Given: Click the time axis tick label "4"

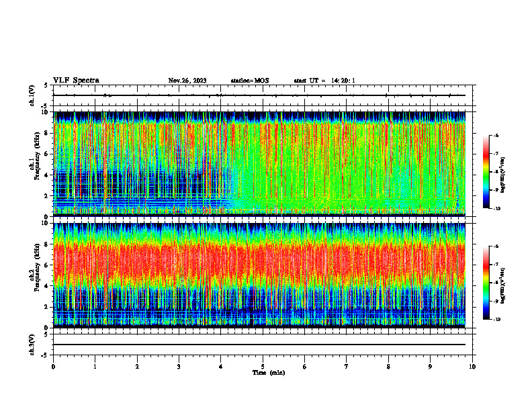Looking at the screenshot, I should (x=221, y=367).
